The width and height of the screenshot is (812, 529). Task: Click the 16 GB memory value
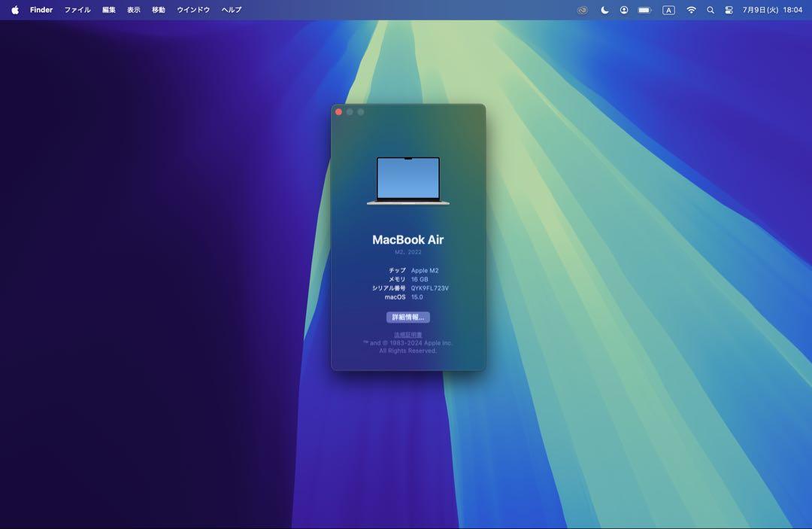[x=420, y=279]
